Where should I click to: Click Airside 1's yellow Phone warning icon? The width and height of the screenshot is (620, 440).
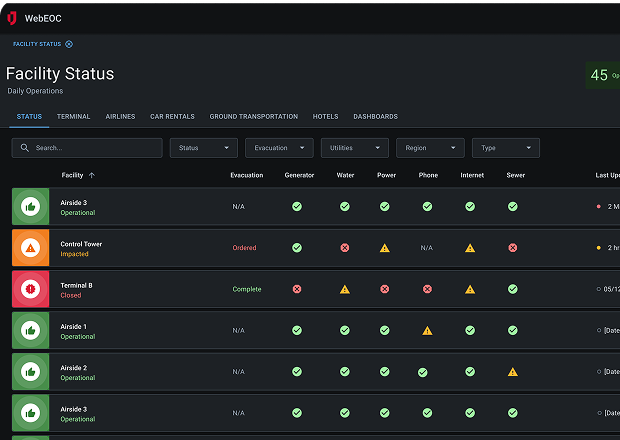point(427,330)
